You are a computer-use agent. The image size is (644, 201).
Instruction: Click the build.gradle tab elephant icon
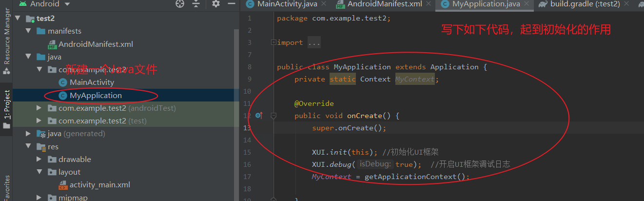tap(543, 4)
